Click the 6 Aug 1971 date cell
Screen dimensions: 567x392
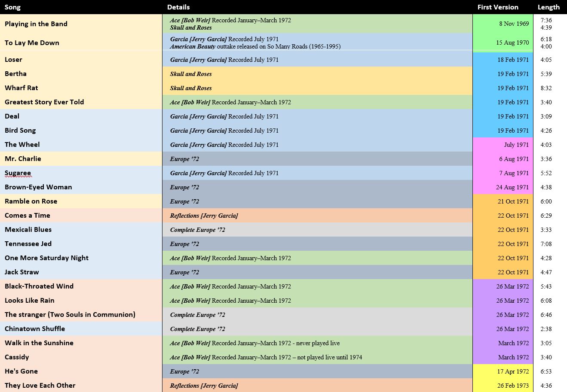pos(503,158)
